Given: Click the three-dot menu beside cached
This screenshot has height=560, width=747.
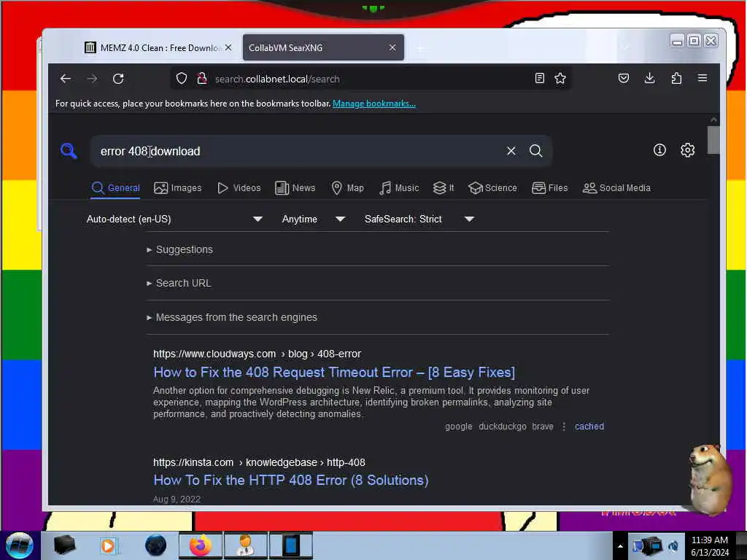Looking at the screenshot, I should pos(564,426).
